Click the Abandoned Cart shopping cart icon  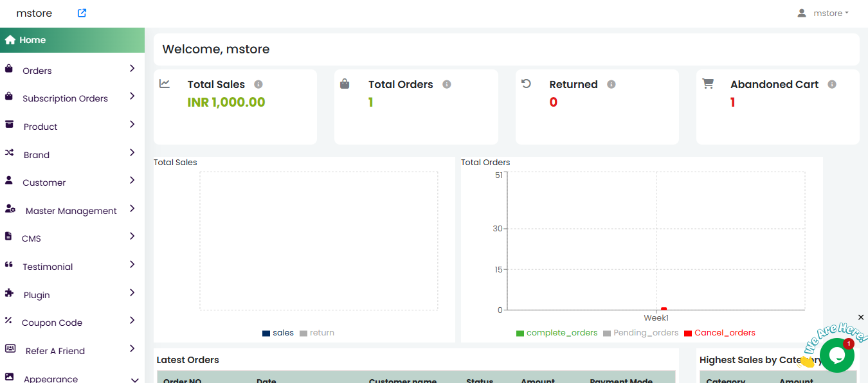(708, 84)
